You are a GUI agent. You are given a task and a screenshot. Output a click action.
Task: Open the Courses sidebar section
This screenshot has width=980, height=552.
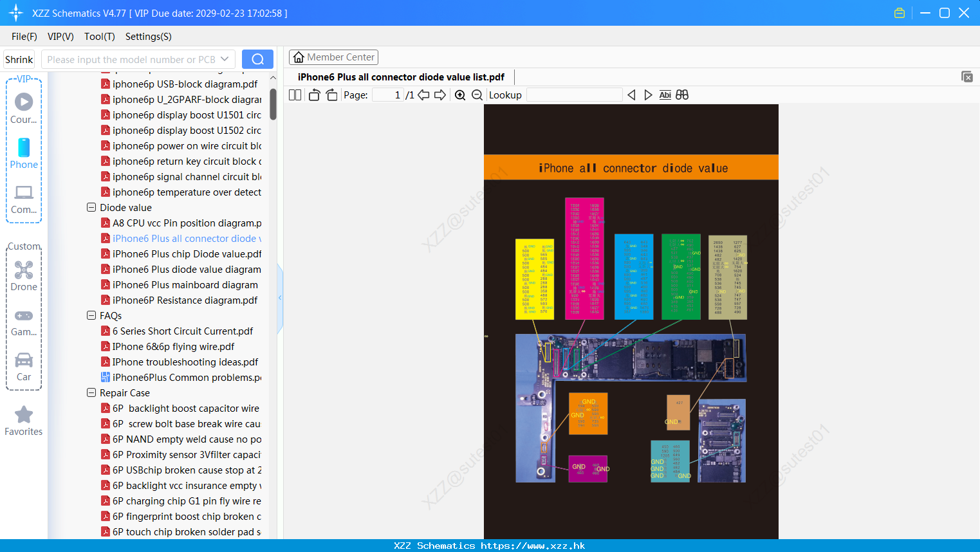(x=24, y=108)
